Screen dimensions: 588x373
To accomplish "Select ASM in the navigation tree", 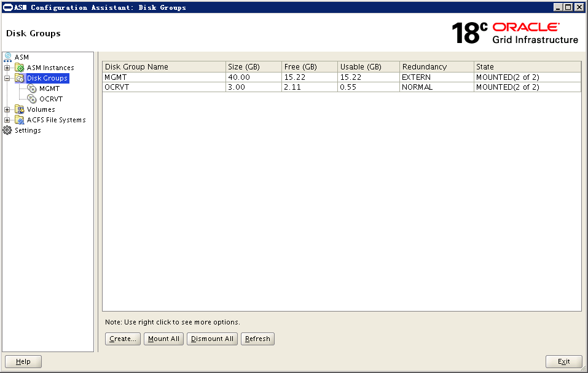I will (x=22, y=57).
